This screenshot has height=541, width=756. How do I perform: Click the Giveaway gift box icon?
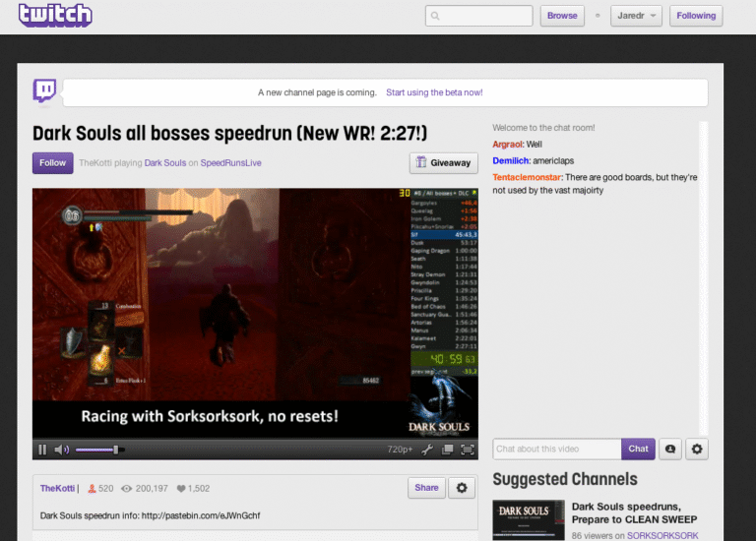[421, 162]
